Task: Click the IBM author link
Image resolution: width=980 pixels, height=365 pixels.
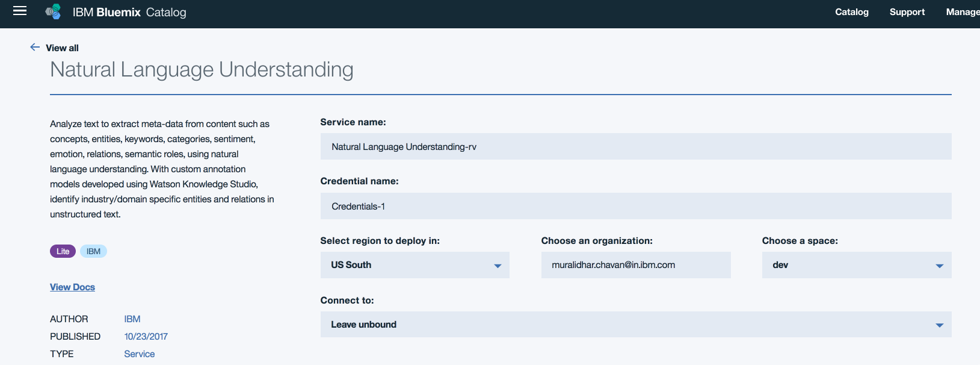Action: [132, 319]
